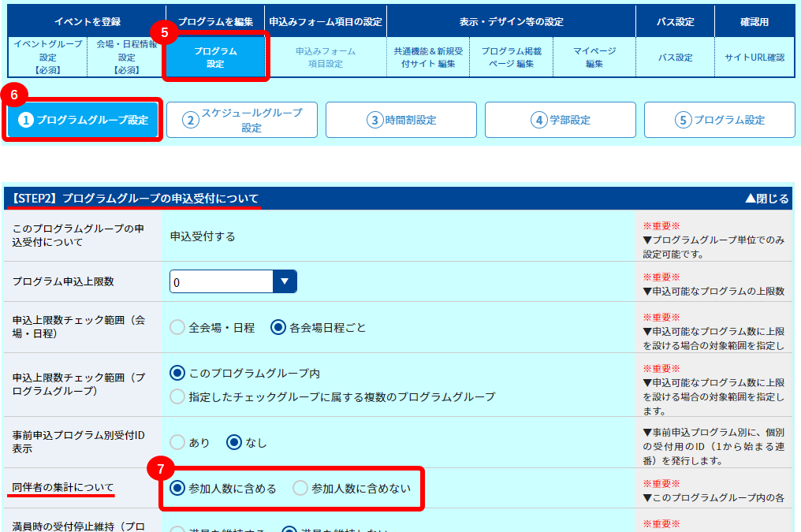Select step 1 プログラムグループ設定 tab
Viewport: 801px width, 532px height.
[83, 120]
